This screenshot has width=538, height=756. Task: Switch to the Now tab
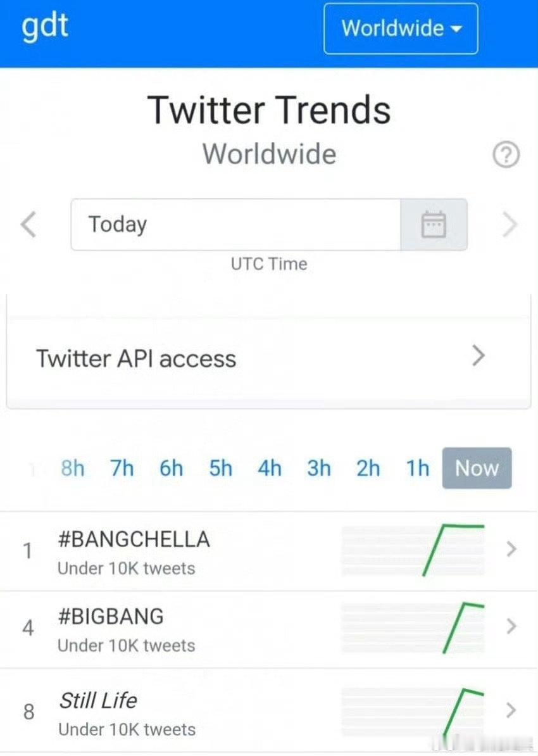(x=477, y=469)
